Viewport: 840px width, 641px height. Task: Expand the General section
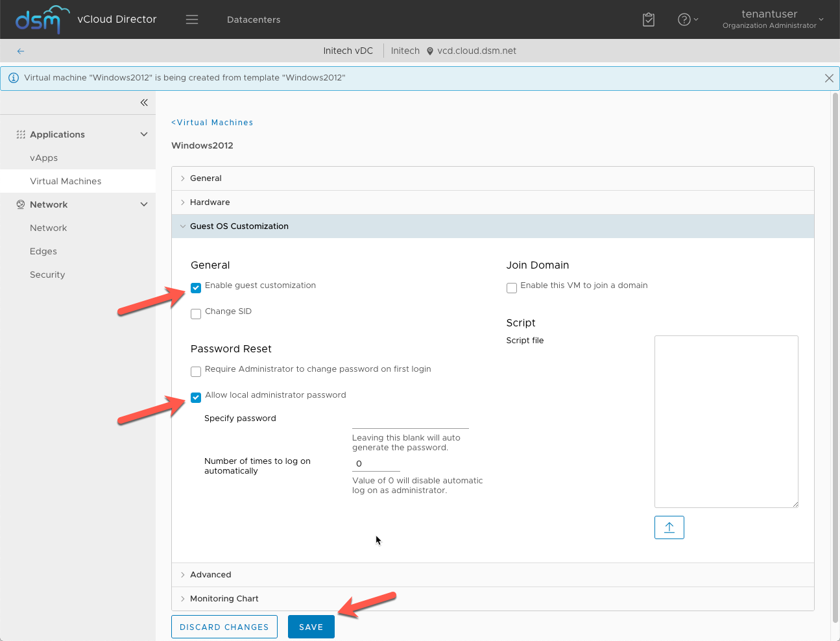[x=493, y=178]
